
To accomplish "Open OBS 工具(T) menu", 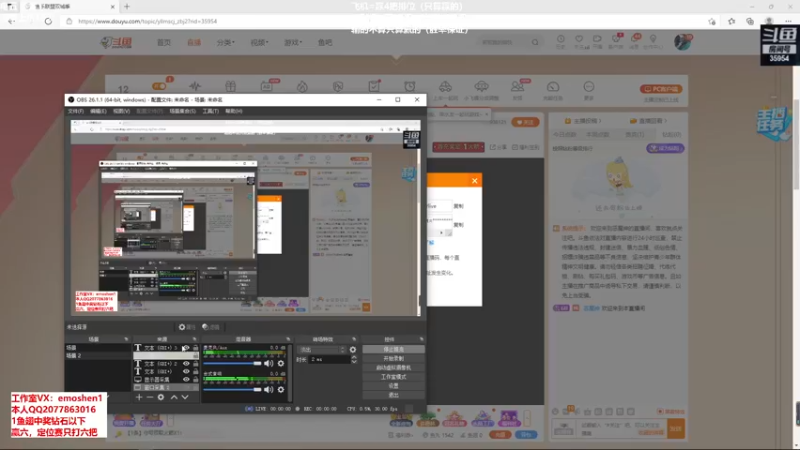I will tap(210, 111).
